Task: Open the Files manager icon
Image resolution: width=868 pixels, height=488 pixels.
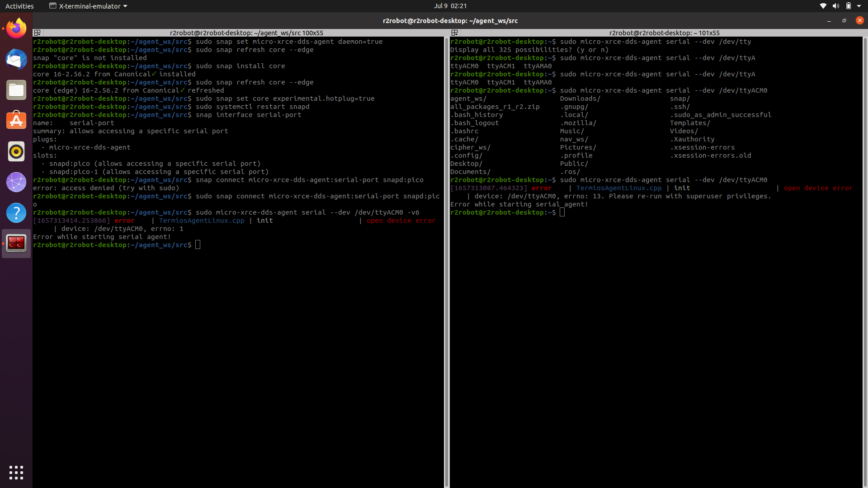Action: tap(16, 90)
